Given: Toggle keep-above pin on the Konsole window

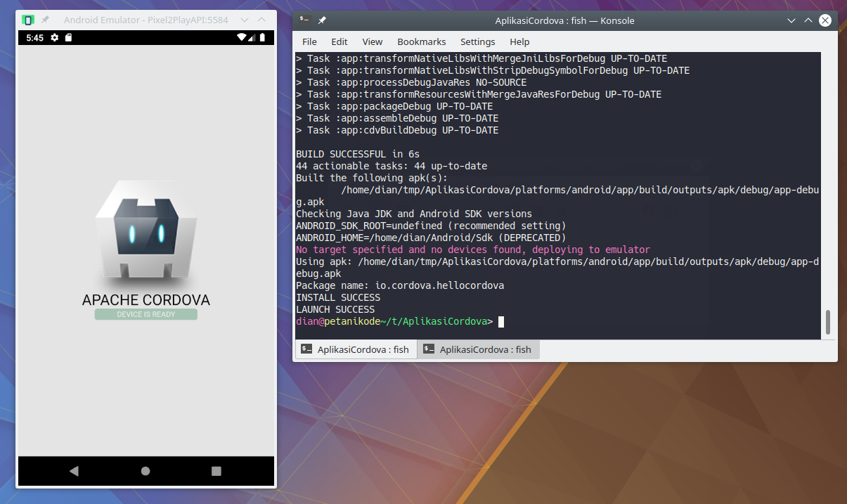Looking at the screenshot, I should click(x=322, y=20).
